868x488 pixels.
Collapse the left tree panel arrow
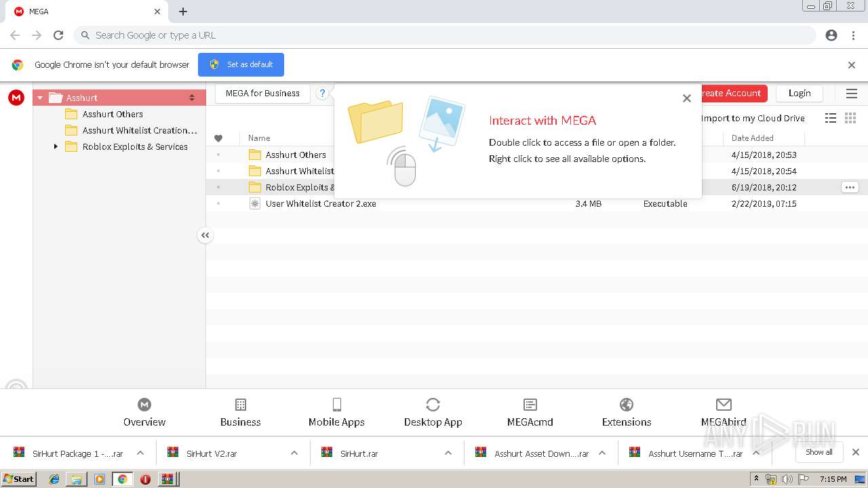[205, 235]
